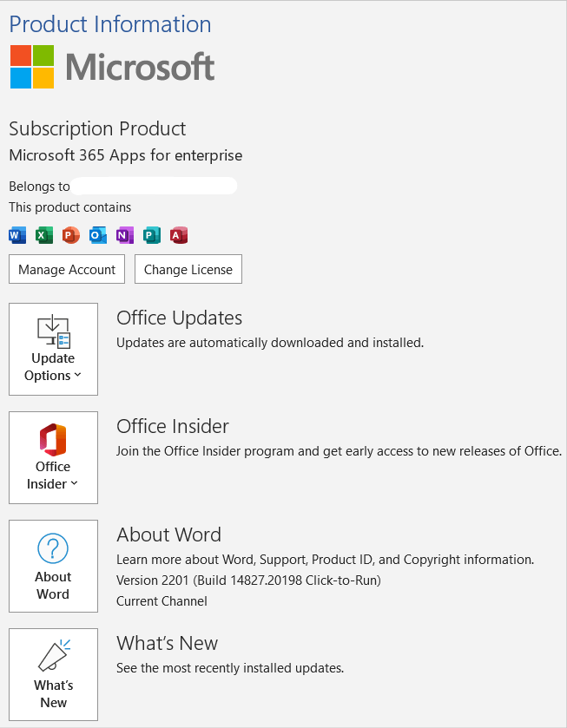
Task: Click the Word app icon
Action: tap(17, 235)
